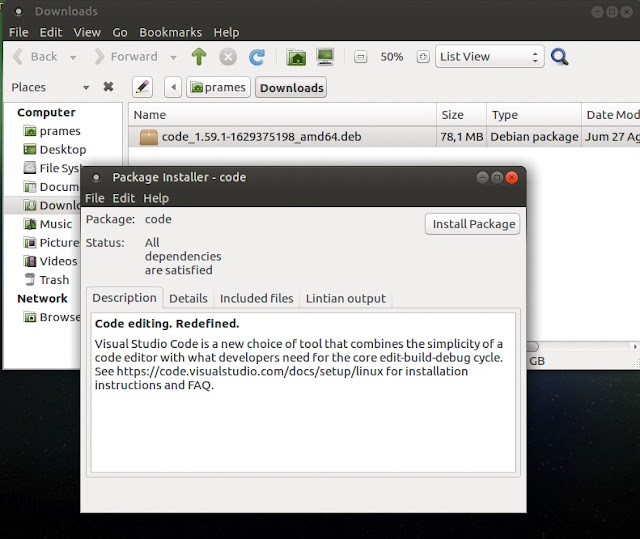Viewport: 640px width, 539px height.
Task: Sort files by Type column header
Action: click(x=534, y=115)
